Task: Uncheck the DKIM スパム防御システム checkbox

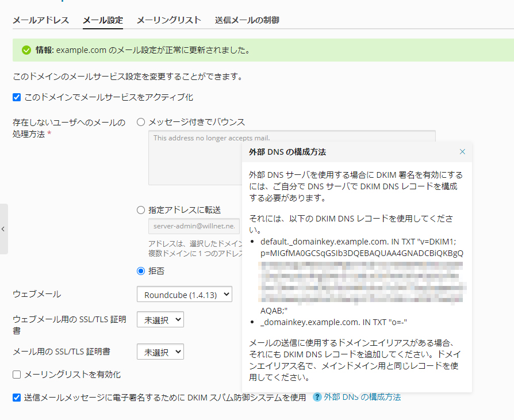Action: [17, 397]
